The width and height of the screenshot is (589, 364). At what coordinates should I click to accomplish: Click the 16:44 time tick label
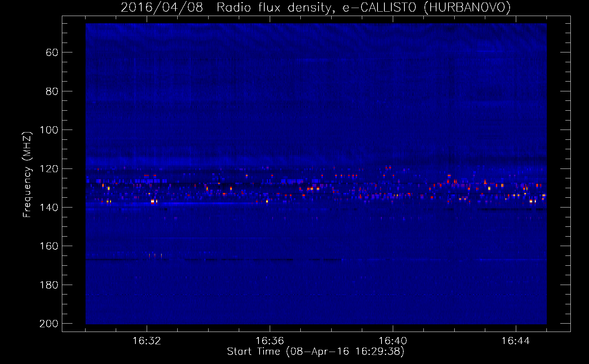[516, 341]
